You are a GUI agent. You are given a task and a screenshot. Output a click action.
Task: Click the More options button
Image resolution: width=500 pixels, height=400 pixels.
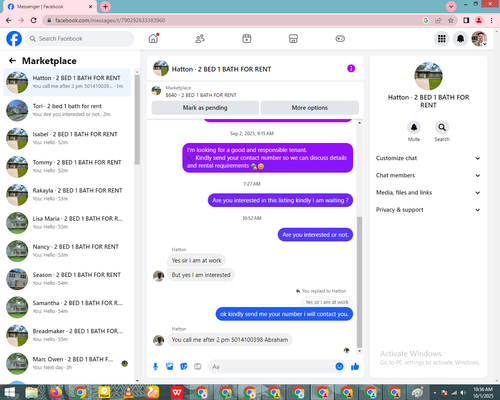310,108
